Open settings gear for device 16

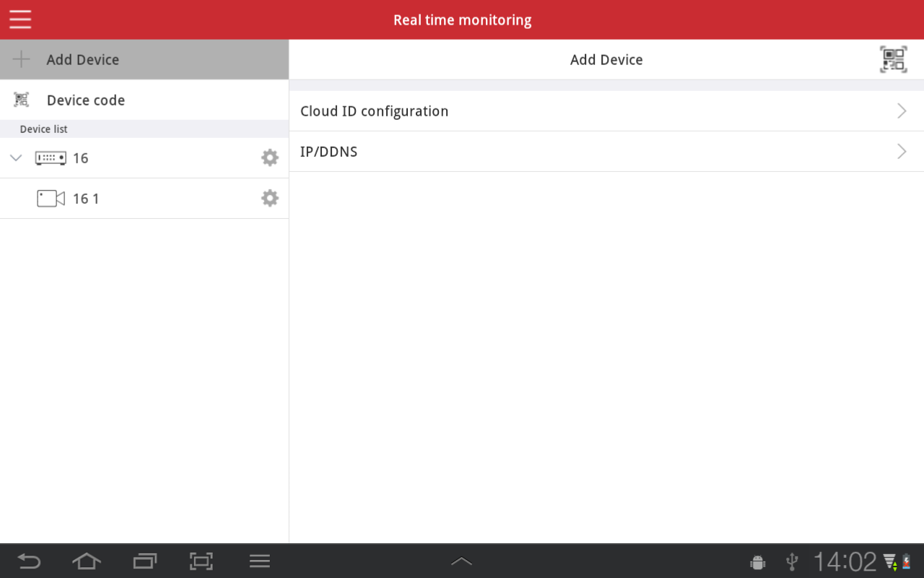click(270, 158)
